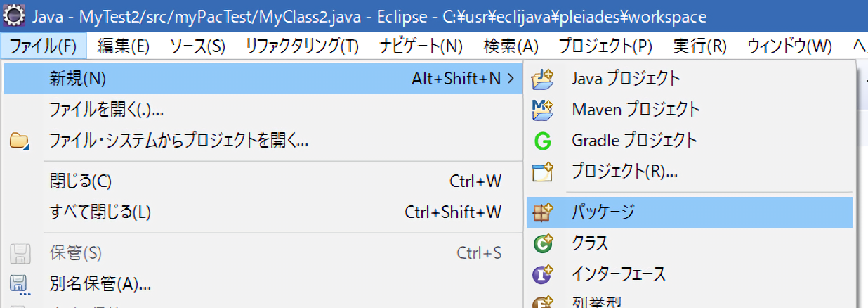Open the ファイル(F) menu
Image resolution: width=868 pixels, height=308 pixels.
click(x=44, y=46)
